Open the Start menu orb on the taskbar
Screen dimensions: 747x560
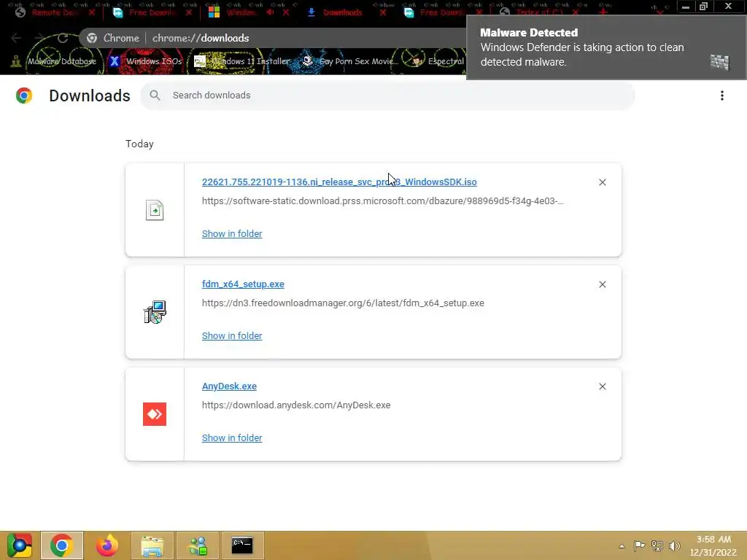pyautogui.click(x=20, y=545)
